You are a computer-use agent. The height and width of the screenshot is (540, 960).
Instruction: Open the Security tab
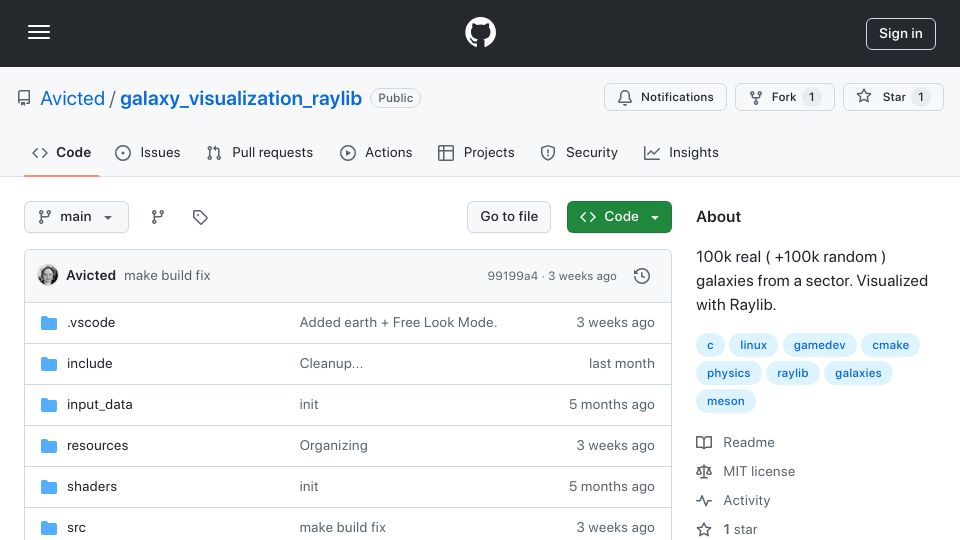(x=579, y=152)
